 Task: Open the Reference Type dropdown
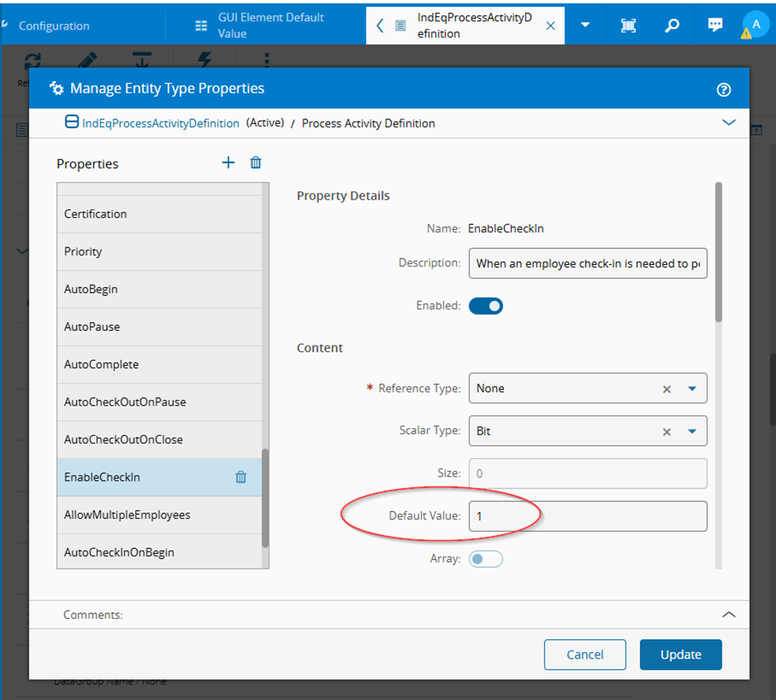click(692, 388)
